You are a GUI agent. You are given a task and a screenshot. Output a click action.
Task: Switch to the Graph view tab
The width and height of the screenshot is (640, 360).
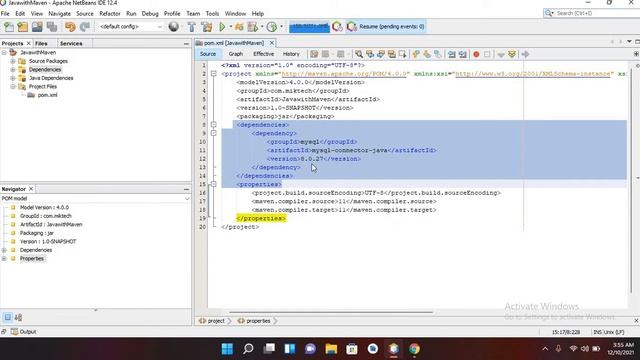click(x=236, y=54)
